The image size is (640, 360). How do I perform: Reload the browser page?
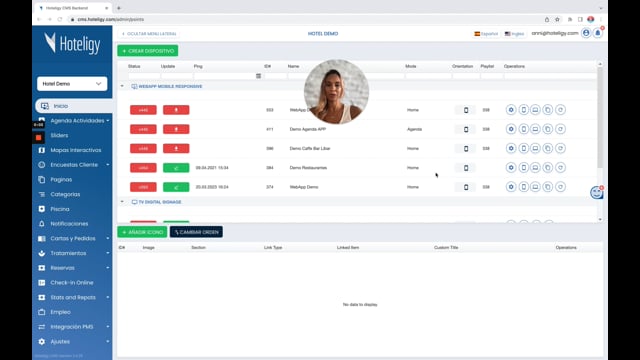tap(60, 19)
